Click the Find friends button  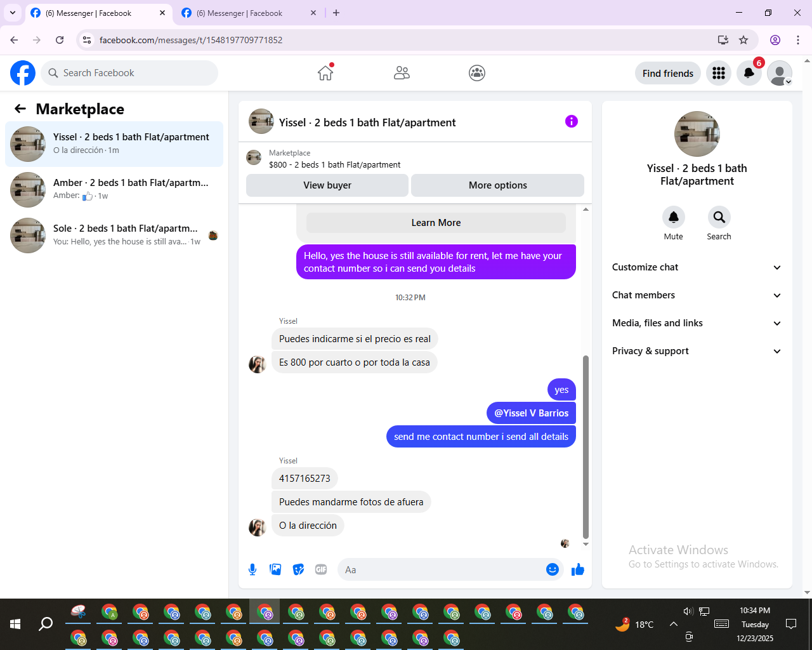(x=668, y=73)
